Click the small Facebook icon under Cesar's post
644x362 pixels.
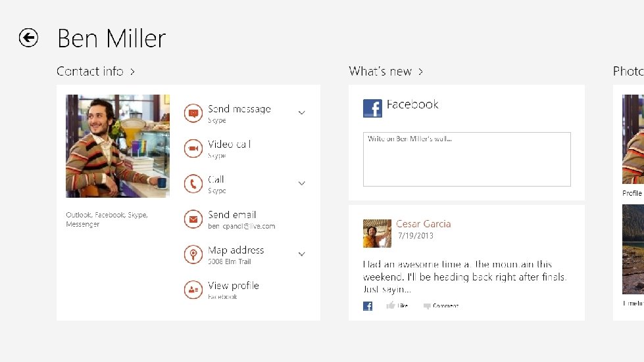pyautogui.click(x=368, y=306)
